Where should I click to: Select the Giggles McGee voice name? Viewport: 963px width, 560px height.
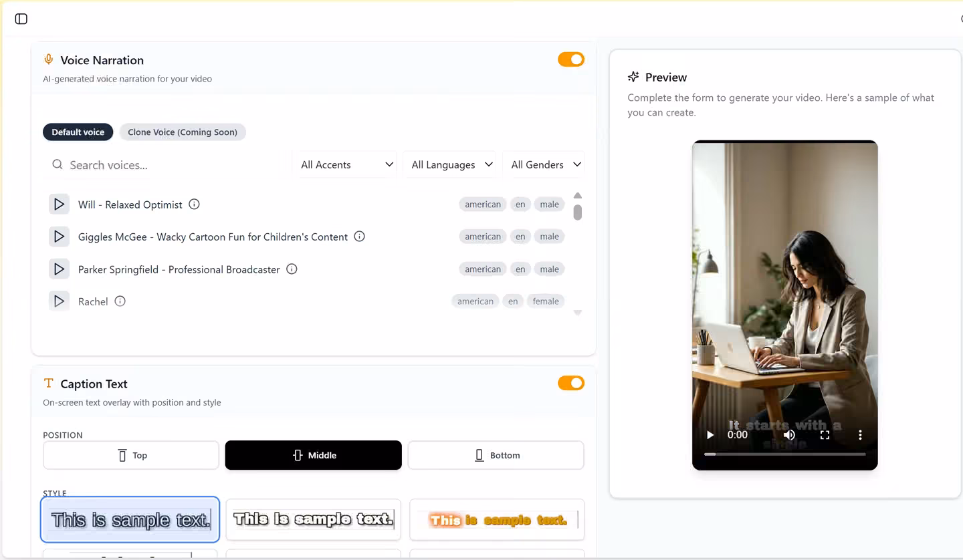[213, 237]
